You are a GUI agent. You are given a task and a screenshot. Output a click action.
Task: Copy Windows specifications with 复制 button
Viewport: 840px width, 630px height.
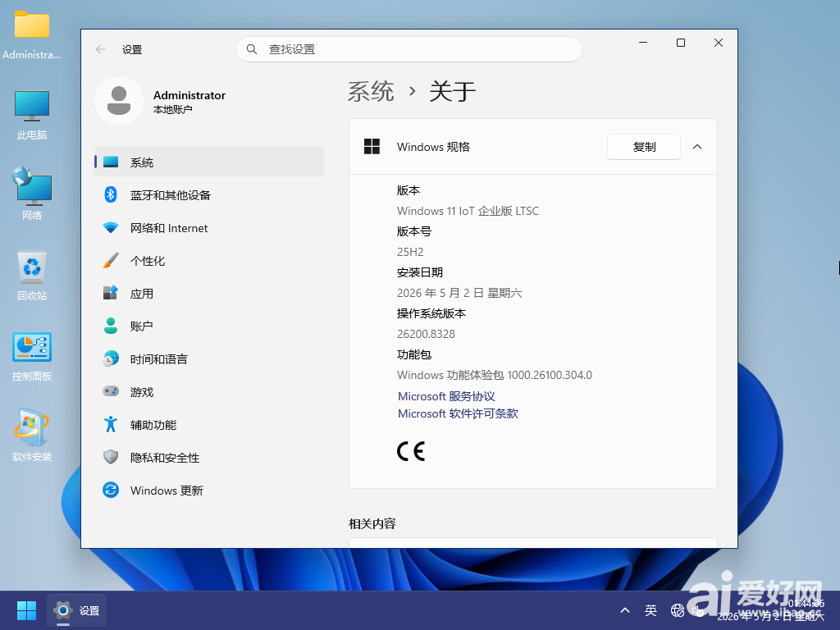[643, 147]
